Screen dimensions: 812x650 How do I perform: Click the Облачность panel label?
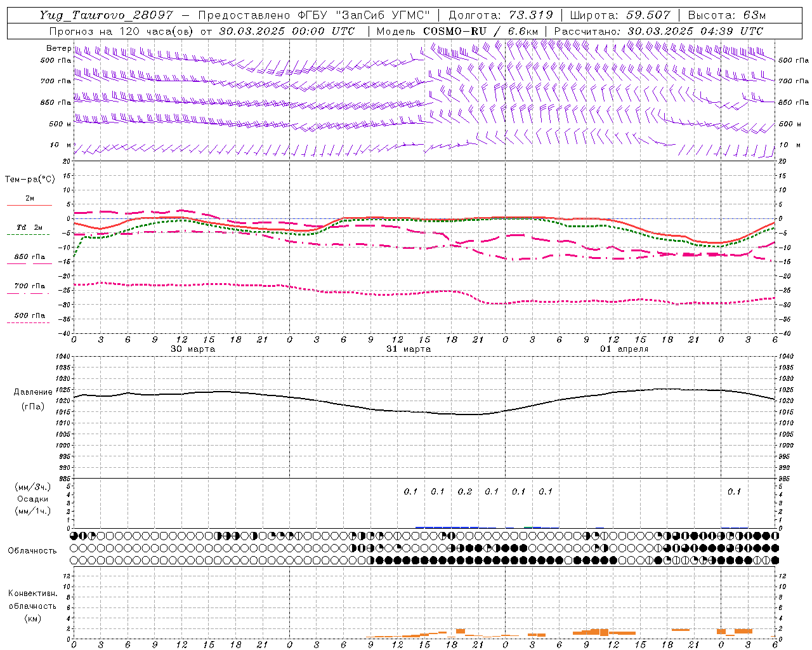32,550
